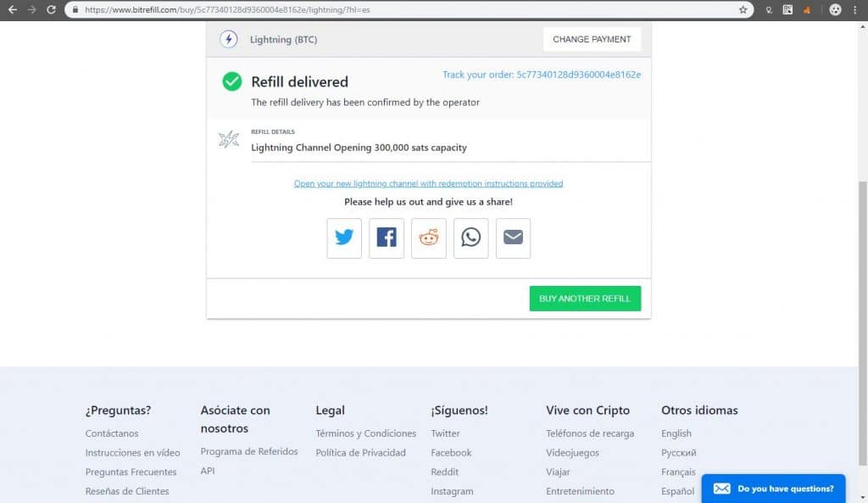This screenshot has height=503, width=868.
Task: Click 'Lightning Channel Opening 300,000 sats capacity' text
Action: [359, 148]
